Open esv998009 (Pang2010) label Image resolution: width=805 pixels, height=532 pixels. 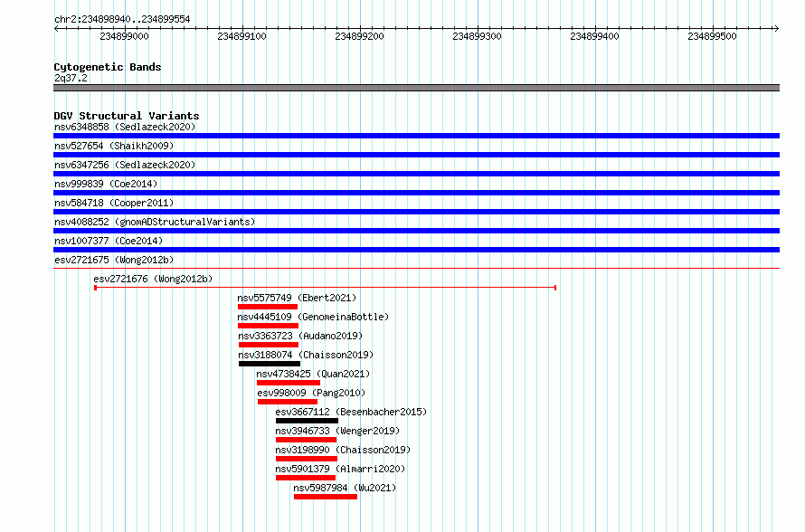click(311, 393)
